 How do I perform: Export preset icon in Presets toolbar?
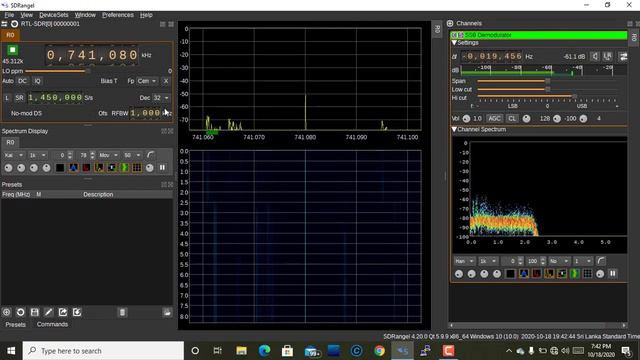[63, 313]
